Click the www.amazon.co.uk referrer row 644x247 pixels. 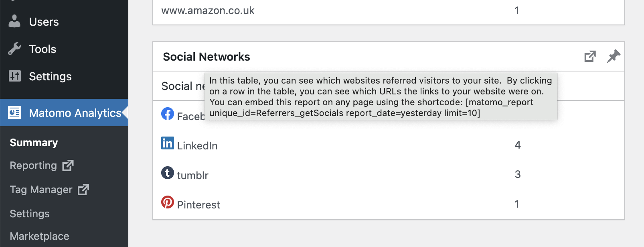208,10
